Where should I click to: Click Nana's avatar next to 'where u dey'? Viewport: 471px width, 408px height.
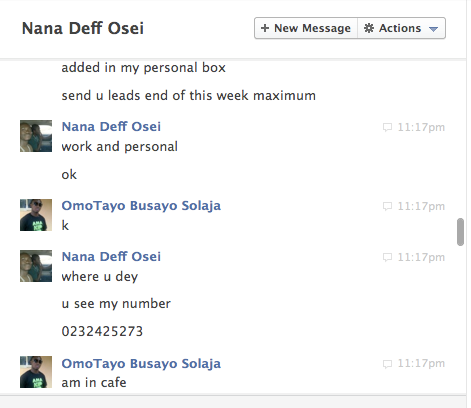(36, 266)
